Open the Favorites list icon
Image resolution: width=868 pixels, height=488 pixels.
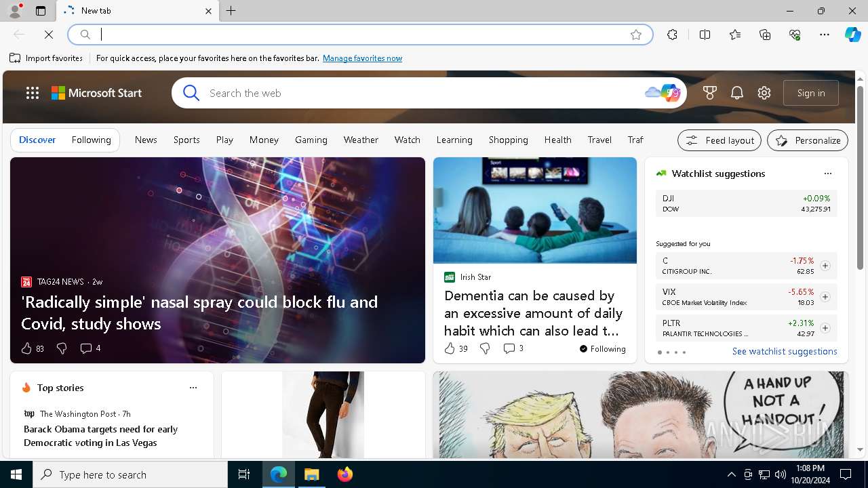coord(735,35)
